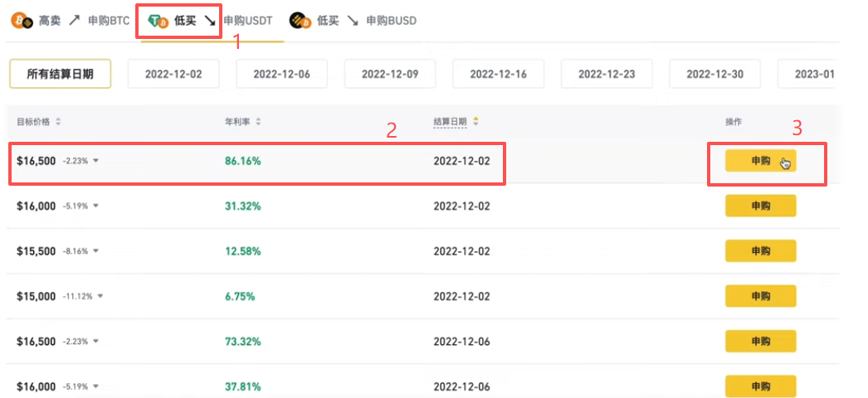Select the $16,500 price in the 73.32% row
This screenshot has width=868, height=398.
point(36,342)
